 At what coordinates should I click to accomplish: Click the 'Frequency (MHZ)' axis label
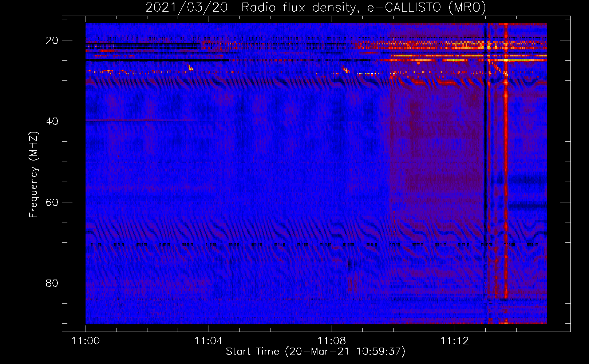point(33,175)
